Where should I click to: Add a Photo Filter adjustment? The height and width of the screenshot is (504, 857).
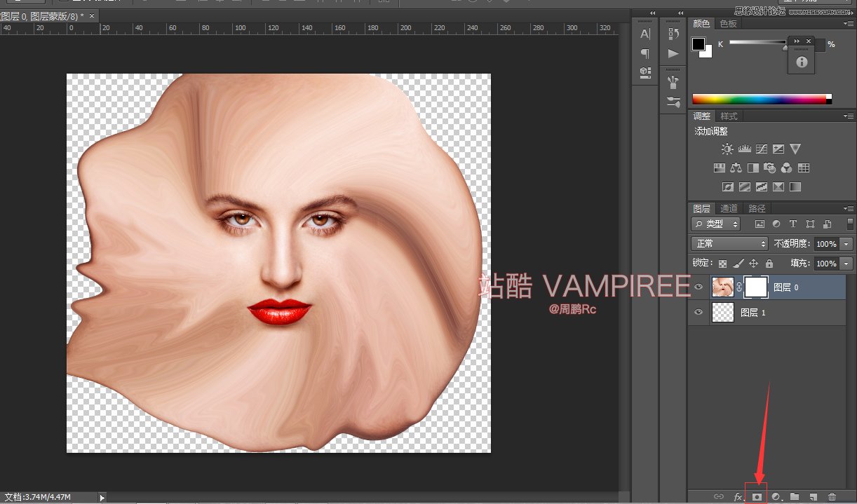tap(769, 168)
